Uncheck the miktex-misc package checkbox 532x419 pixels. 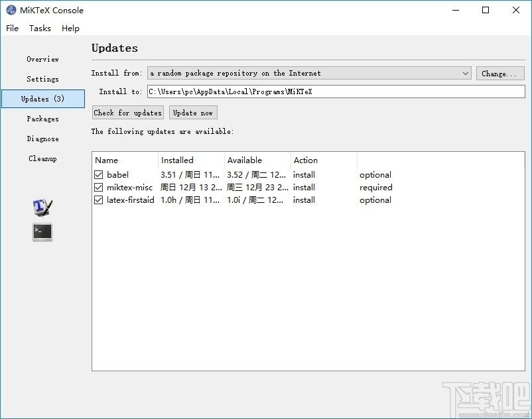tap(99, 188)
